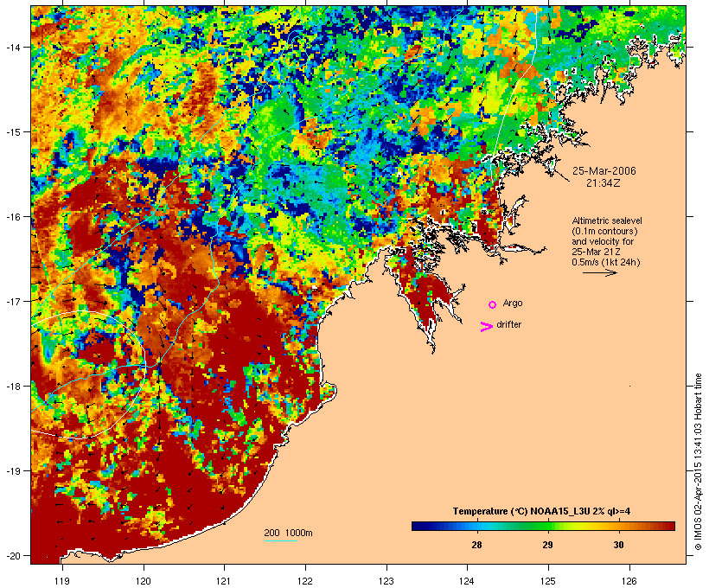The height and width of the screenshot is (588, 709).
Task: Click the magenta drifter arrow legend symbol
Action: 487,327
